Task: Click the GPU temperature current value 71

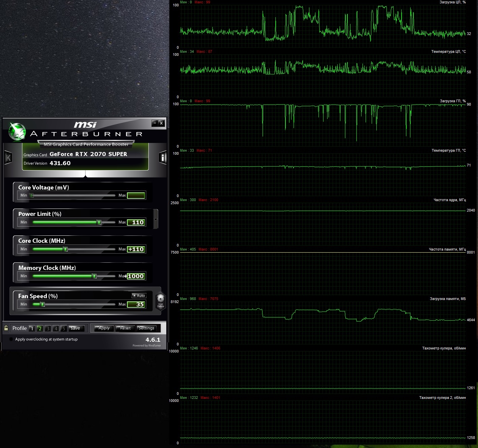Action: click(469, 165)
